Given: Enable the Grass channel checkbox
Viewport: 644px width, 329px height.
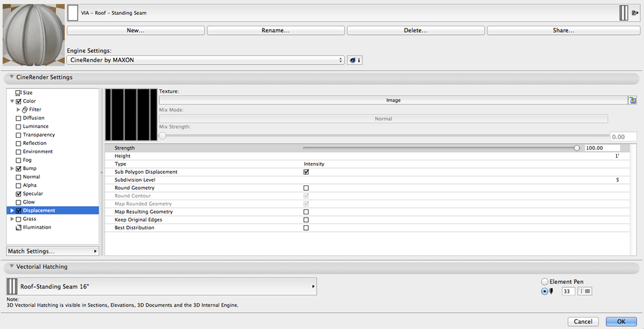Looking at the screenshot, I should point(18,219).
